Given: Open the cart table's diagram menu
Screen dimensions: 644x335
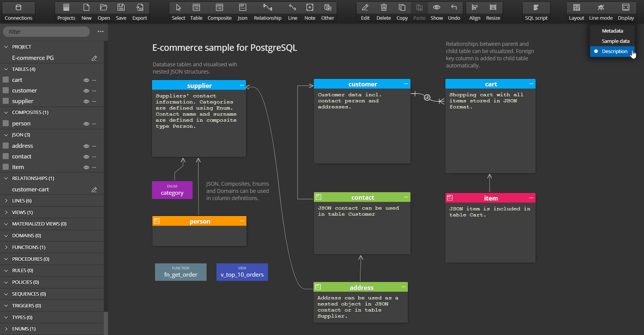Looking at the screenshot, I should 531,84.
